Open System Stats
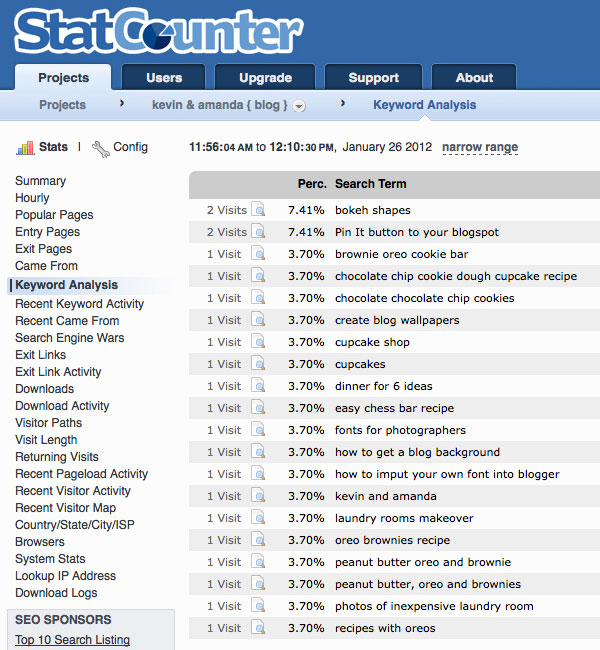Viewport: 600px width, 650px height. 50,559
